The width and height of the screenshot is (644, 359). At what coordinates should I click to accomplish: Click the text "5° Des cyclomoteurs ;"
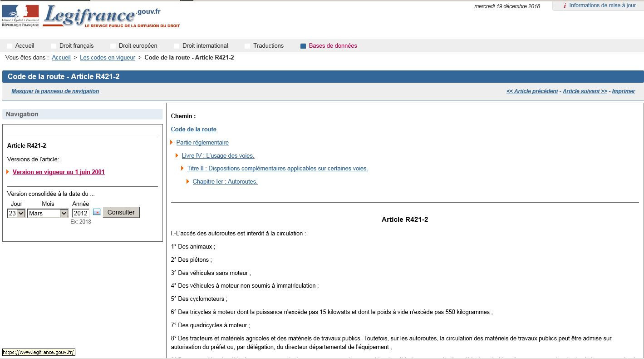(199, 299)
